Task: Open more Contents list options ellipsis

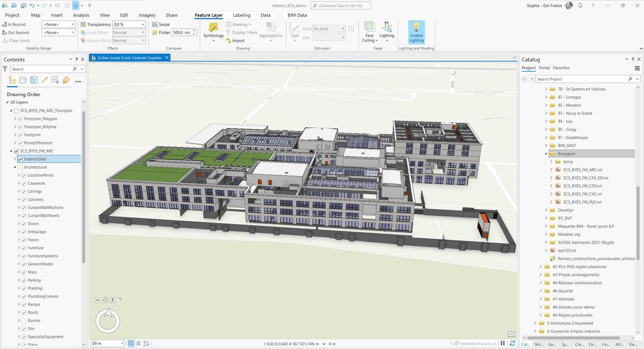Action: [78, 81]
